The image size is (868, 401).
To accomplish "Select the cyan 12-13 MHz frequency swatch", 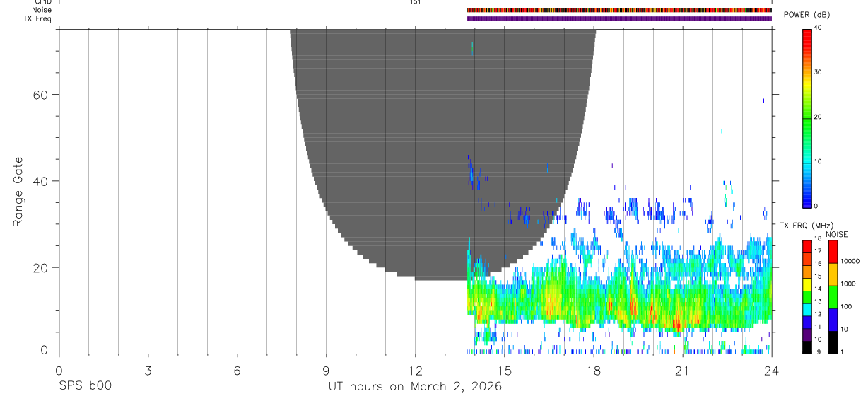I will tap(807, 310).
